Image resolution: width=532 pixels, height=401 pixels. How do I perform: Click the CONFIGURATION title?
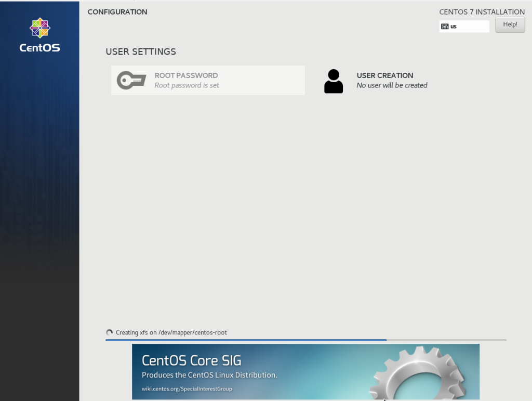tap(117, 12)
